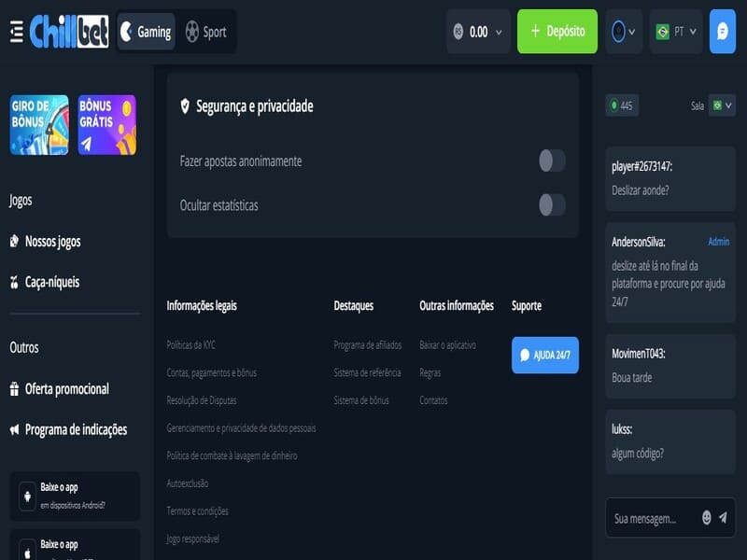Open the Bônus Grátis banner

point(107,124)
